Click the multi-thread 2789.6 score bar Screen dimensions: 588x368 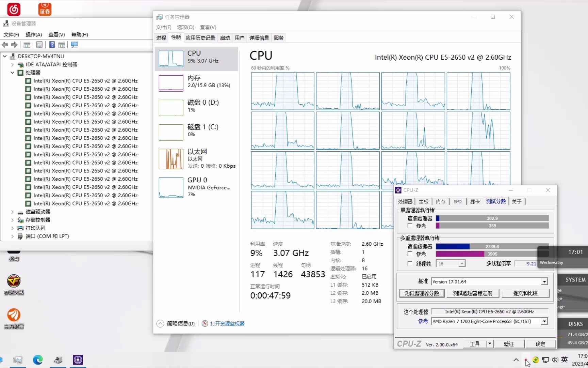pos(492,246)
